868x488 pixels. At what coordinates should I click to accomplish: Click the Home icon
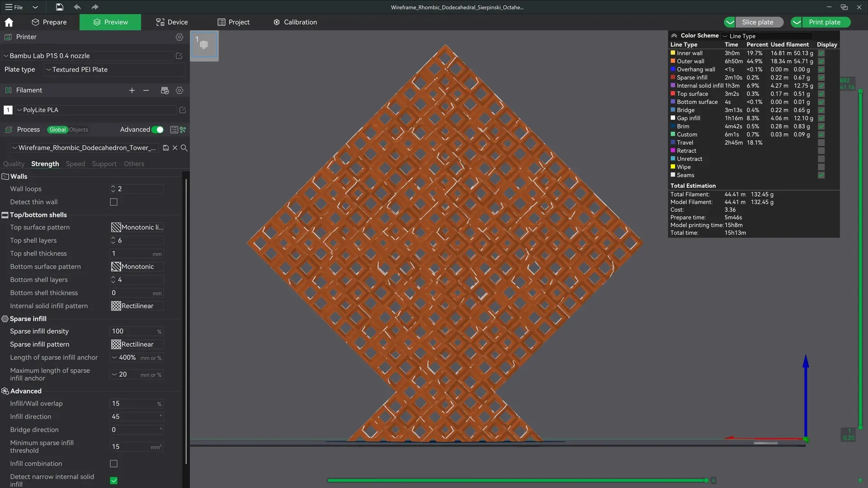[9, 22]
